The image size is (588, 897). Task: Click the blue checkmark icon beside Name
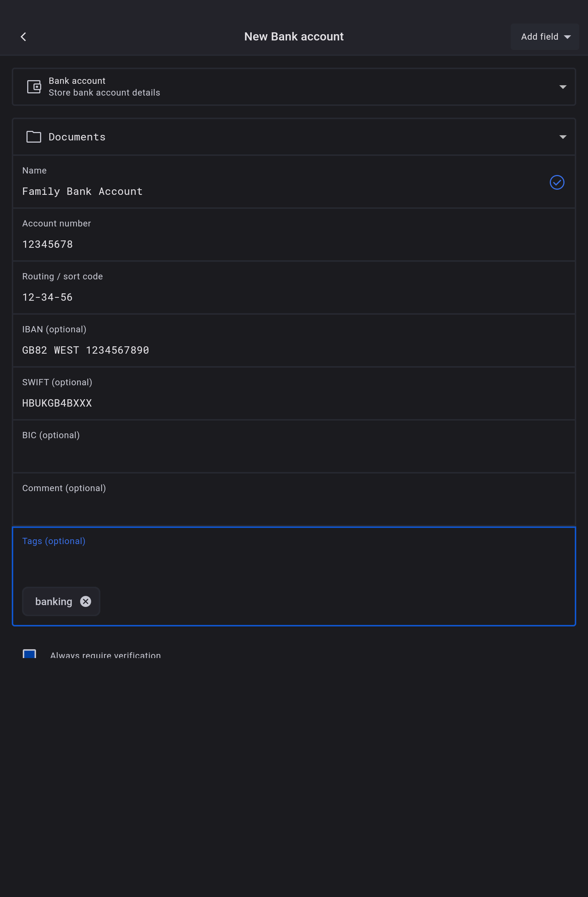tap(557, 182)
